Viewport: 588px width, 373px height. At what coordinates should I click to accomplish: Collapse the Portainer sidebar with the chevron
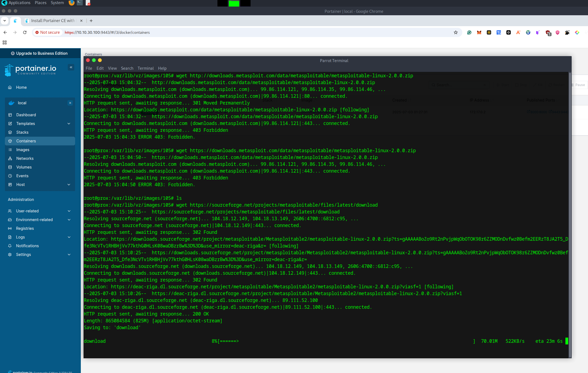click(x=71, y=67)
